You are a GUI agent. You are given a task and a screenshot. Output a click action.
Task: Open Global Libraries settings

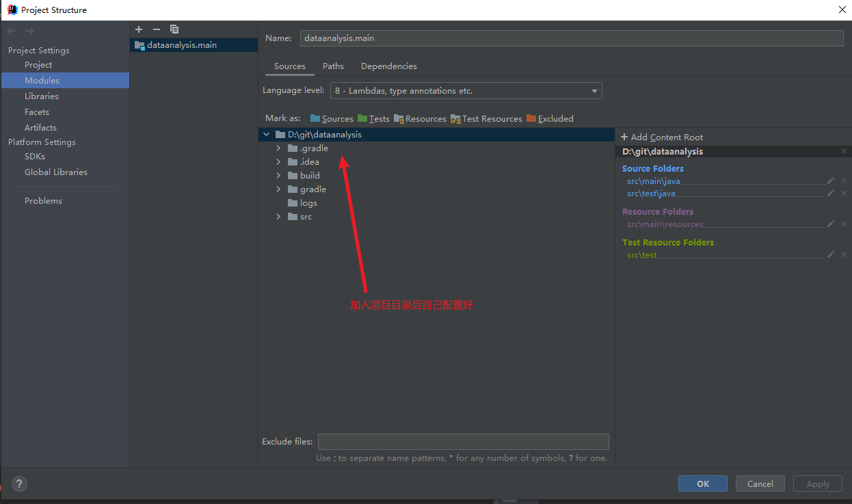[56, 172]
